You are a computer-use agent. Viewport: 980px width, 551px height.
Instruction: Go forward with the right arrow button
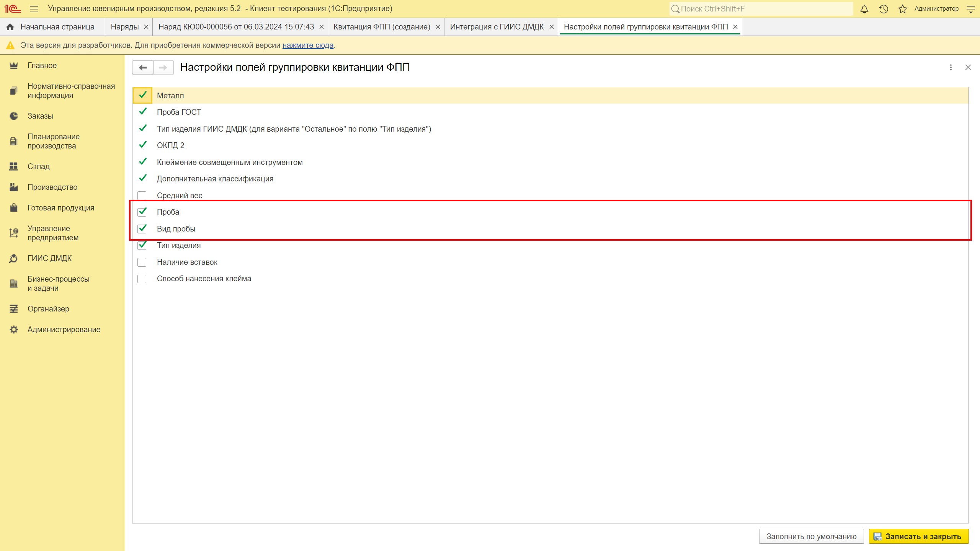coord(163,68)
